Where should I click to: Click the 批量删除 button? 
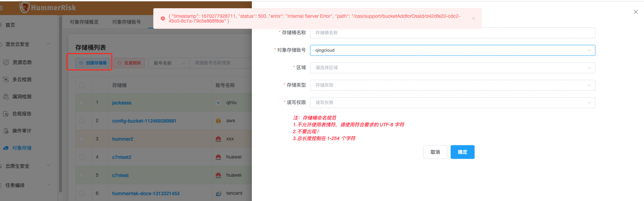click(x=129, y=63)
